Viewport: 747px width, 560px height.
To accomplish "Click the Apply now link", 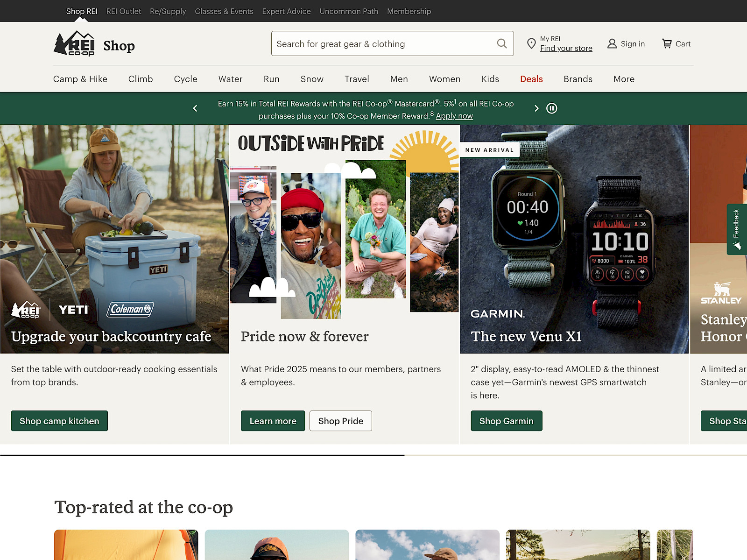I will click(x=454, y=116).
